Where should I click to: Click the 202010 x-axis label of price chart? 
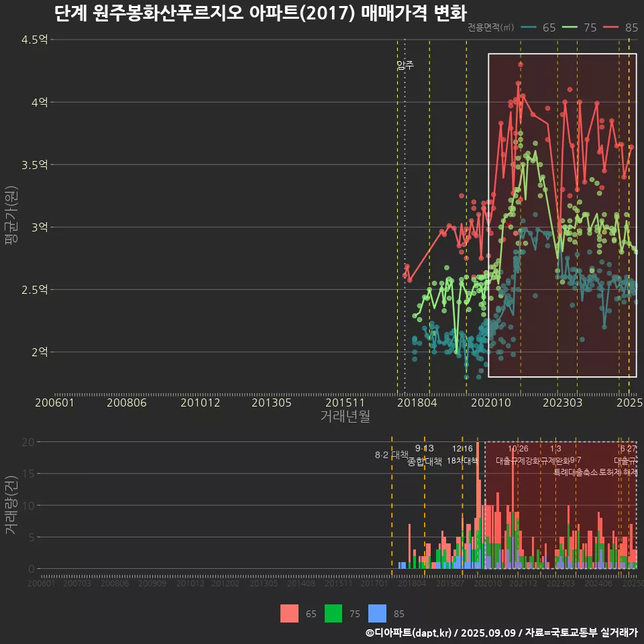(491, 402)
